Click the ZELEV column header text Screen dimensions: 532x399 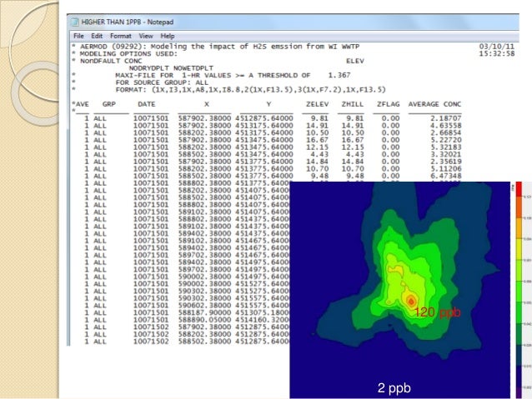point(316,103)
